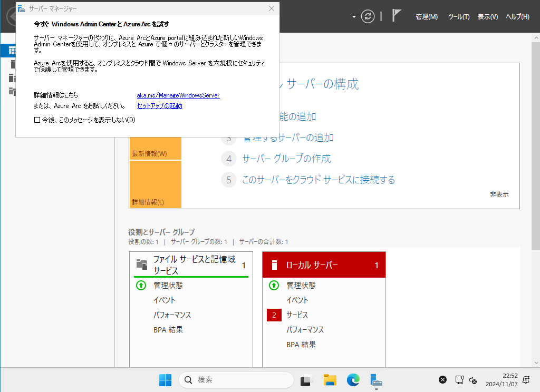Launch Microsoft Edge from taskbar
This screenshot has width=540, height=392.
[x=353, y=380]
